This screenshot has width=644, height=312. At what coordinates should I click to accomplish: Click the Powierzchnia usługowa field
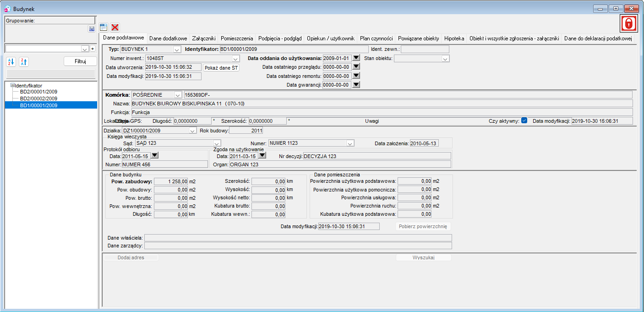(x=415, y=197)
